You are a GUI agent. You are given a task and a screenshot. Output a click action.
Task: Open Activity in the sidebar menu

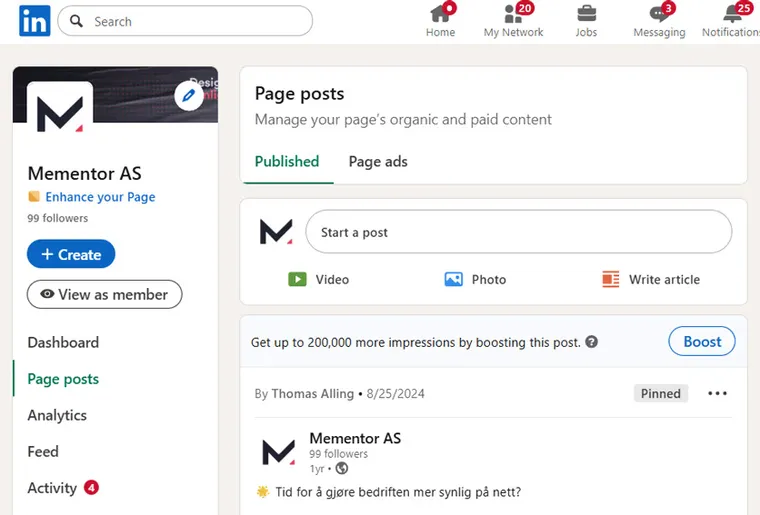(x=52, y=488)
